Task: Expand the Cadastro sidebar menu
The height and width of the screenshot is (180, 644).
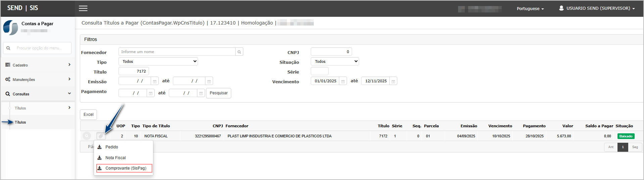Action: click(38, 65)
